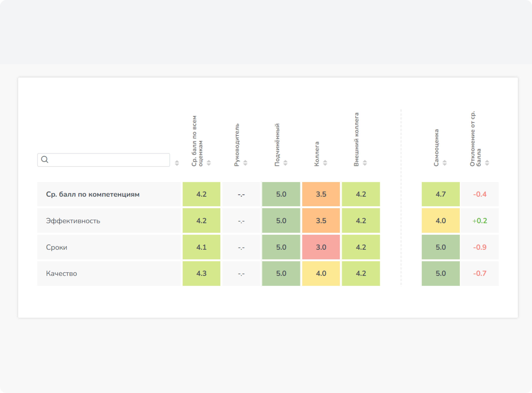Click the 4.7 Самооценка average cell
The image size is (532, 393).
pyautogui.click(x=441, y=194)
